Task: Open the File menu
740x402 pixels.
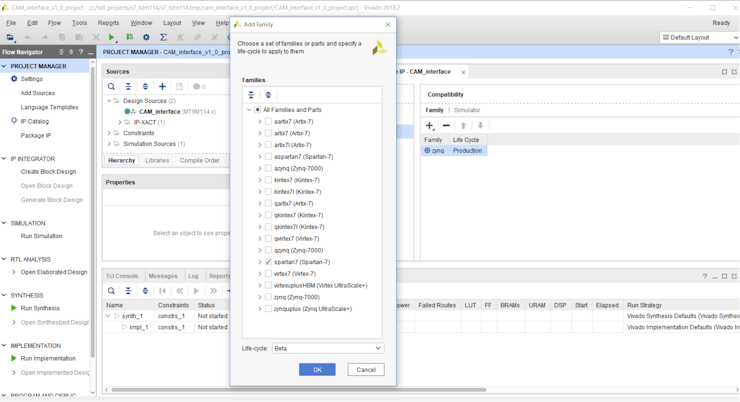Action: 11,23
